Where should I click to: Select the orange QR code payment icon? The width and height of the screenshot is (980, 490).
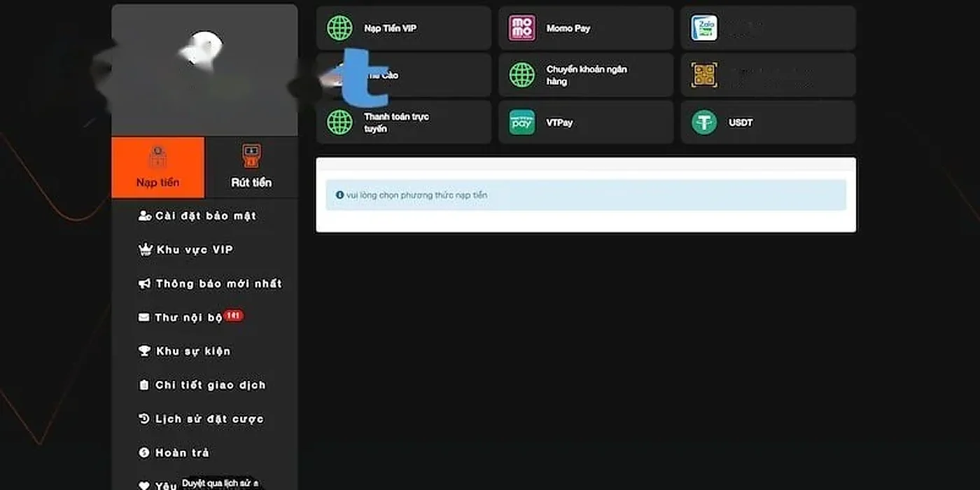click(x=704, y=75)
